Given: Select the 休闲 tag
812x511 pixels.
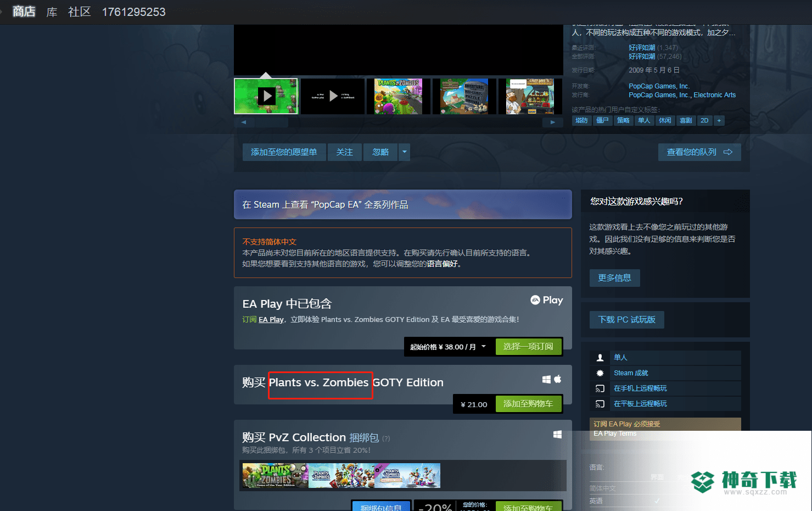Looking at the screenshot, I should coord(665,120).
